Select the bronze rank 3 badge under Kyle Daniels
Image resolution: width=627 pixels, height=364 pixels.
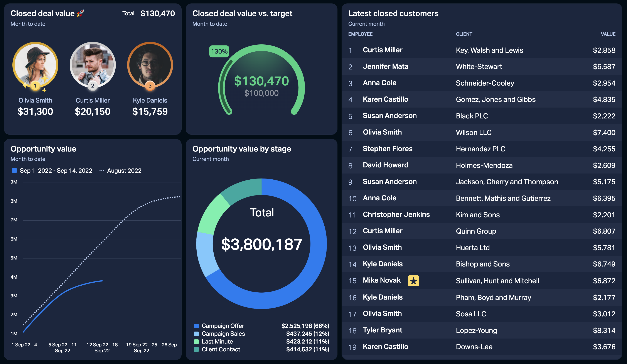pyautogui.click(x=150, y=86)
